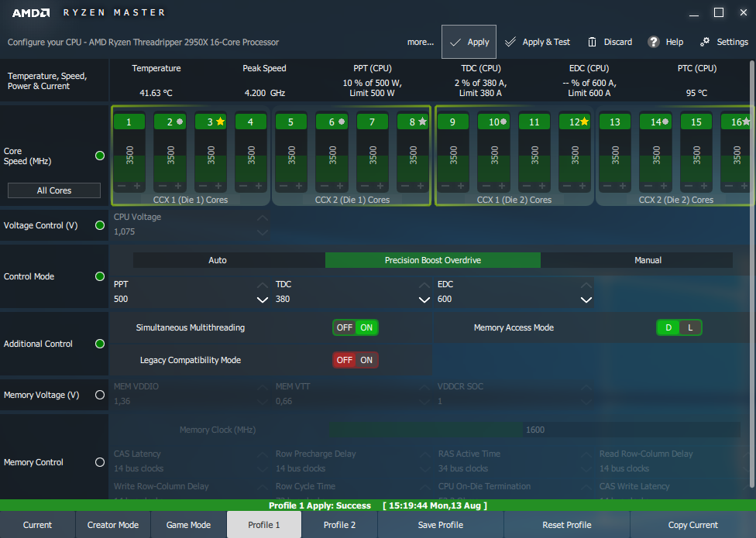Switch Memory Access Mode D/L toggle
This screenshot has width=756, height=538.
(x=679, y=327)
